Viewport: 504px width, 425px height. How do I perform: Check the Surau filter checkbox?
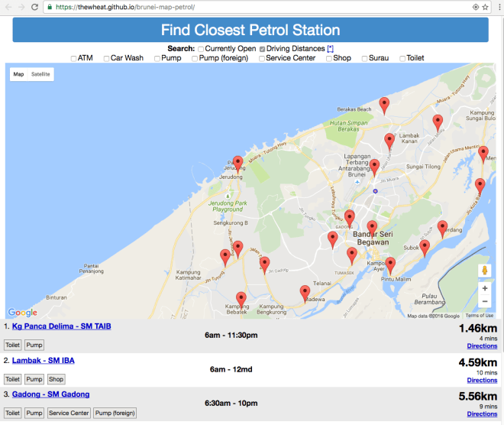pos(364,59)
